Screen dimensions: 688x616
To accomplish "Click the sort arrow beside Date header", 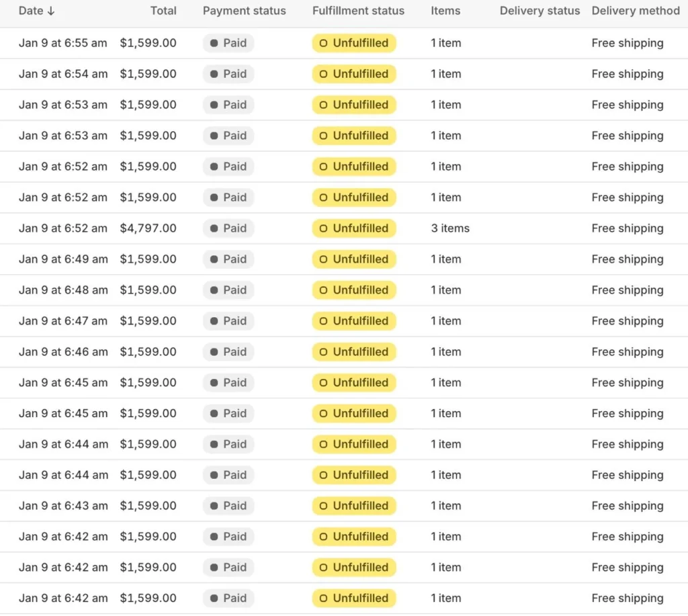I will click(x=51, y=11).
